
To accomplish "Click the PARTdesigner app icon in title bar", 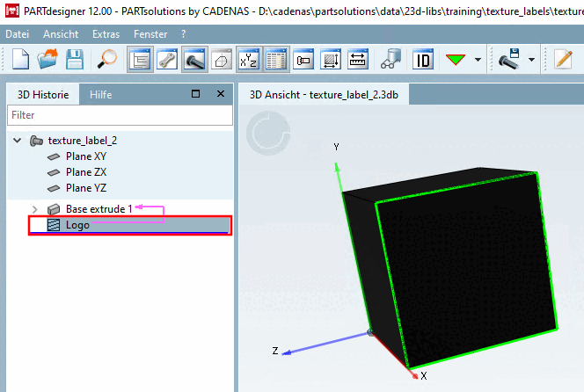I will (x=12, y=11).
